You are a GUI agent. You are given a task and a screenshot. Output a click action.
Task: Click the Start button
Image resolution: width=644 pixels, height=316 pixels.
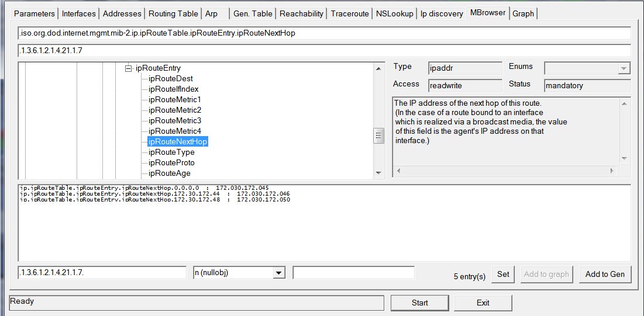tap(419, 303)
